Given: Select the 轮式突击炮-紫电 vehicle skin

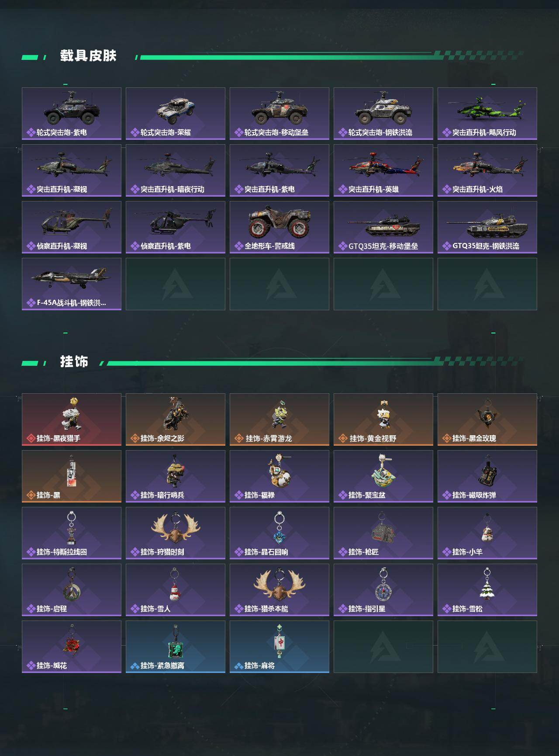Looking at the screenshot, I should 72,114.
